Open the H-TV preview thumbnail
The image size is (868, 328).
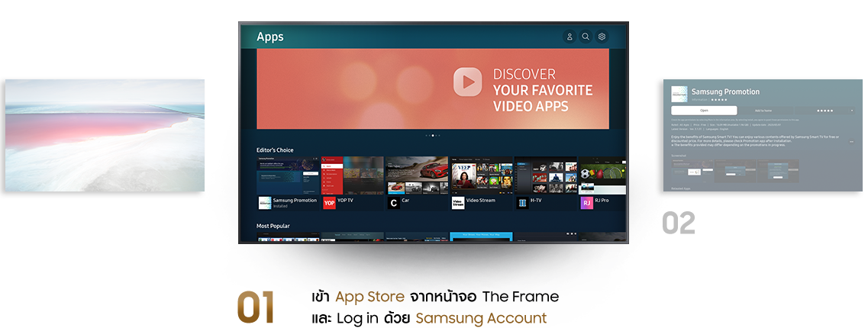point(546,175)
